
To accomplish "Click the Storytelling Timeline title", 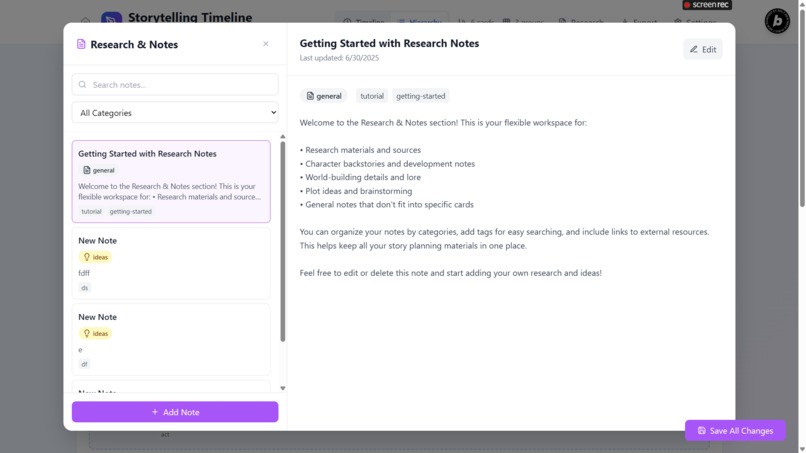I will pyautogui.click(x=190, y=17).
